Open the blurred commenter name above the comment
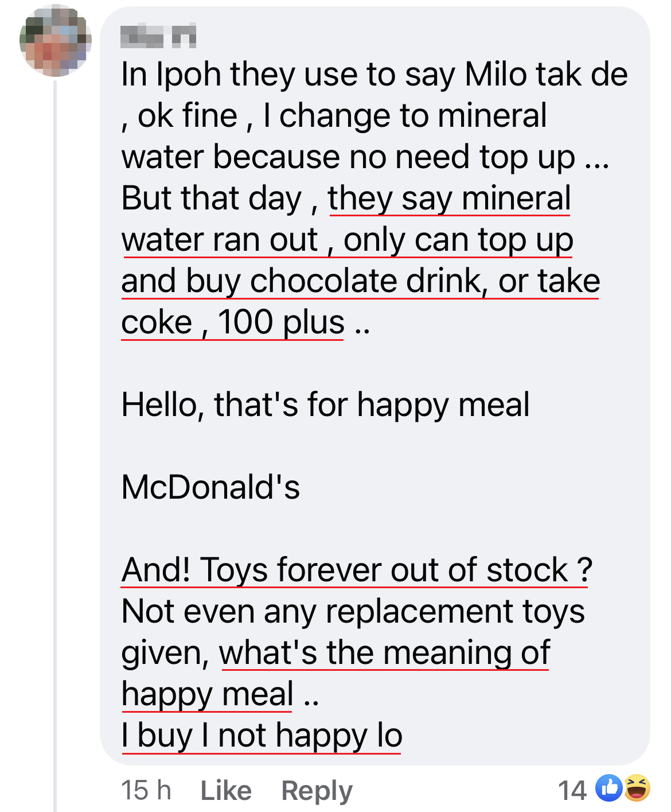Viewport: 671px width, 812px height. point(158,36)
